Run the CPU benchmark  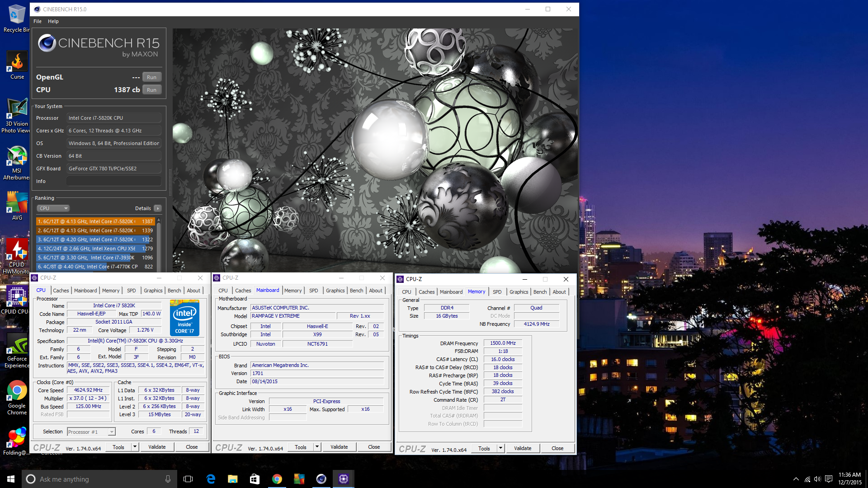pos(151,90)
